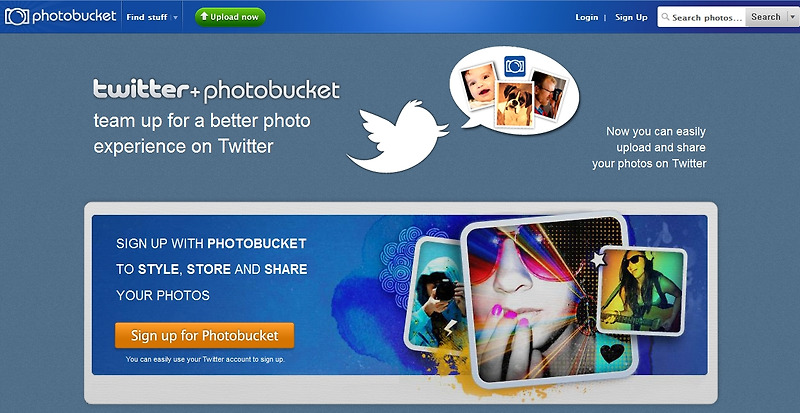Click the Sign up for Photobucket button
This screenshot has height=413, width=800.
pos(205,335)
